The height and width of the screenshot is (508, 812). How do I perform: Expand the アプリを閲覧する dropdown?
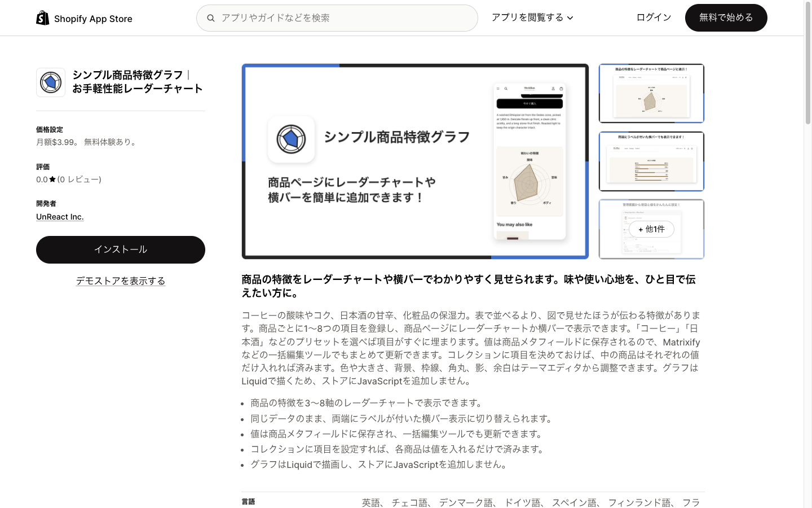pyautogui.click(x=532, y=17)
